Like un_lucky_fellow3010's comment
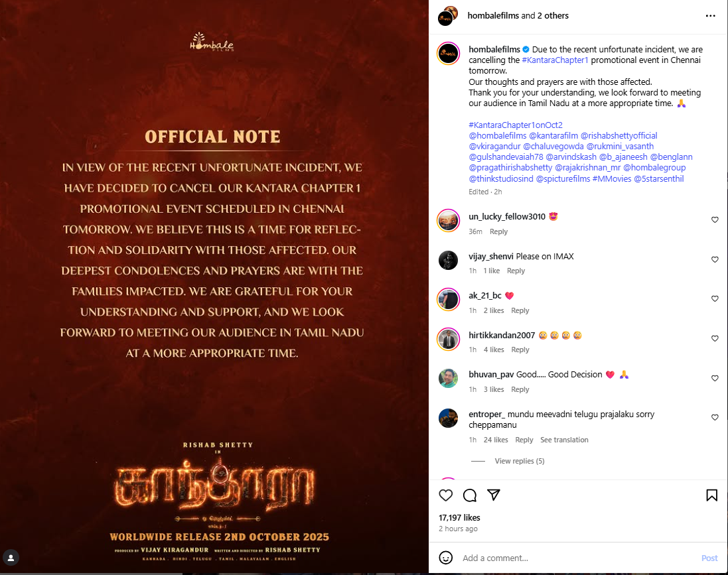 [x=715, y=220]
